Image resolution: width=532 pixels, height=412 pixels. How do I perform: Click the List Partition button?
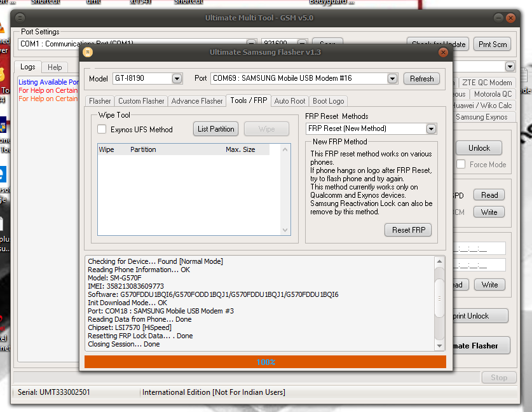point(215,129)
